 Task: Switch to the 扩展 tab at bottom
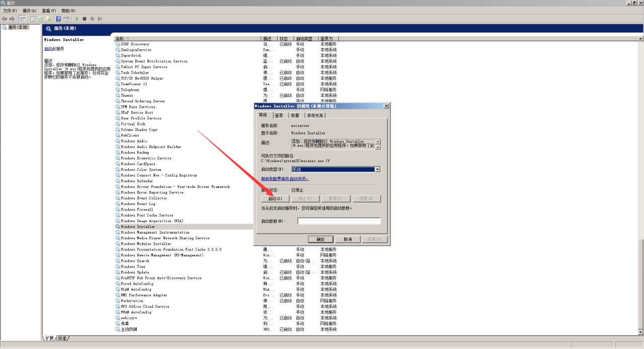click(x=49, y=338)
